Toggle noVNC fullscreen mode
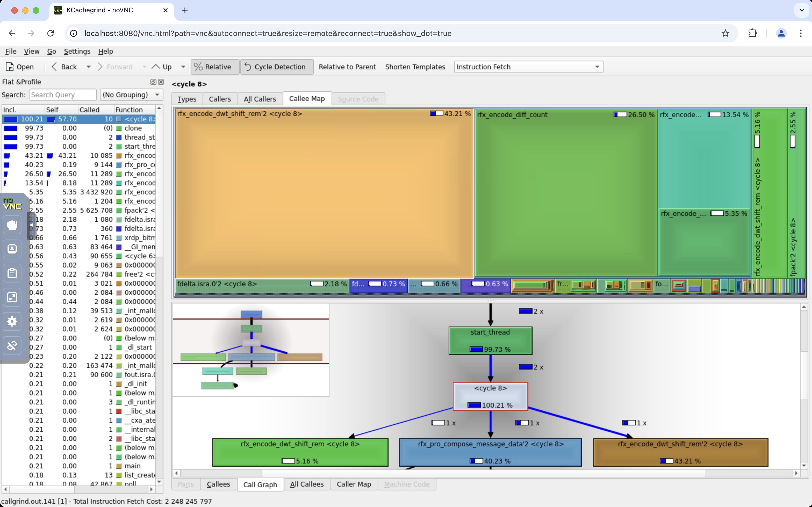The width and height of the screenshot is (812, 507). point(12,297)
